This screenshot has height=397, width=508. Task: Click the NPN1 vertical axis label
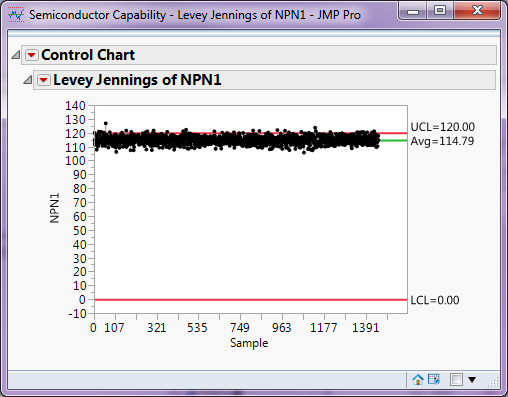coord(54,208)
